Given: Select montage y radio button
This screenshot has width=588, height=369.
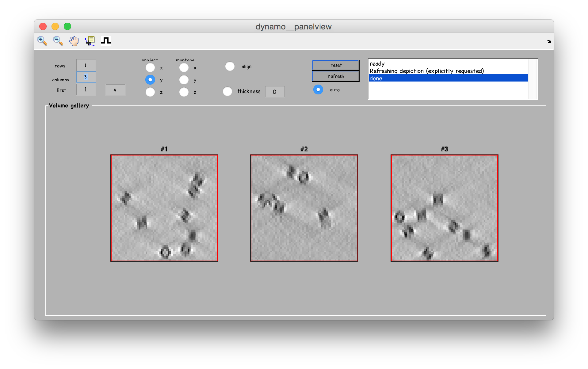Looking at the screenshot, I should pos(184,80).
